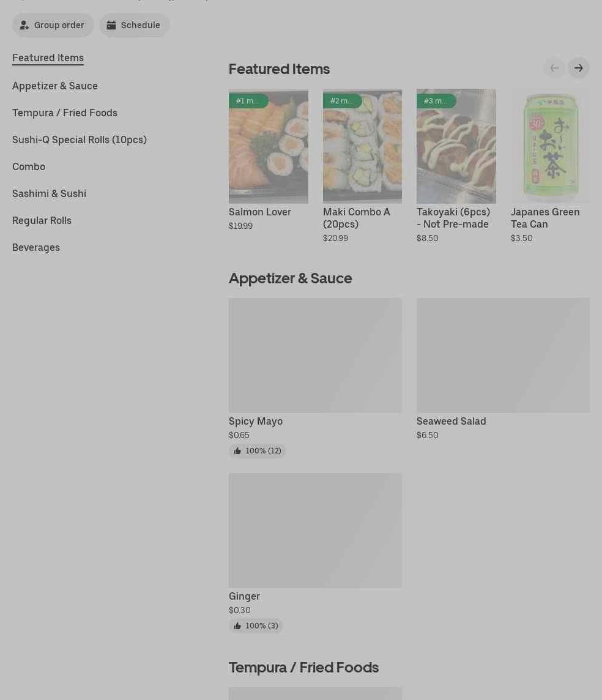Open the Japanes Green Tea Can item image
The width and height of the screenshot is (602, 700).
click(x=550, y=146)
